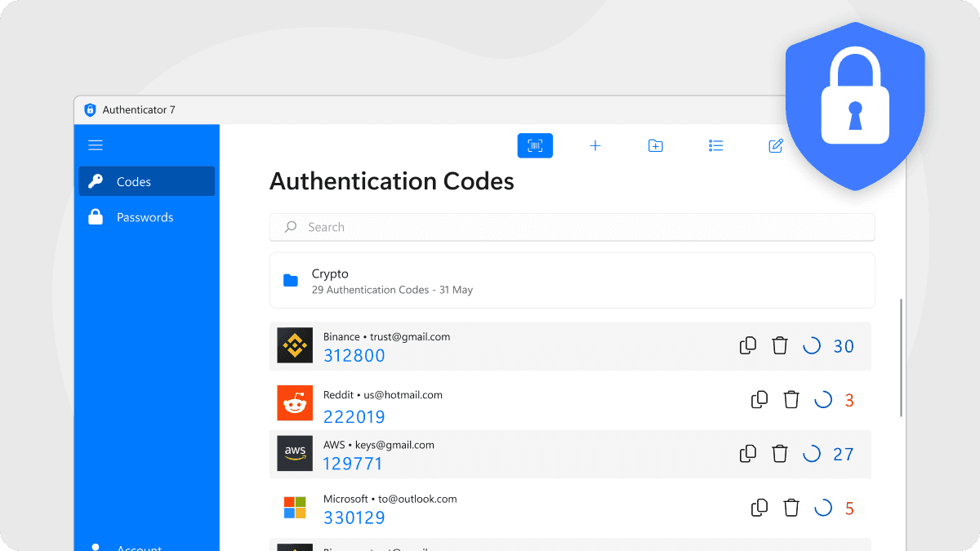This screenshot has width=980, height=551.
Task: Click the Binance countdown ring
Action: click(812, 345)
